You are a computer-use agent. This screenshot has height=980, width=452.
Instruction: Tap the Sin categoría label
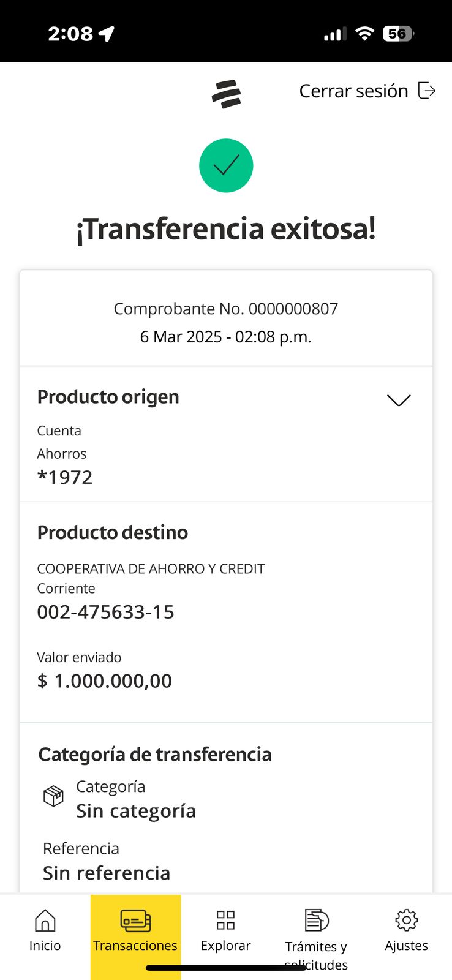(136, 811)
